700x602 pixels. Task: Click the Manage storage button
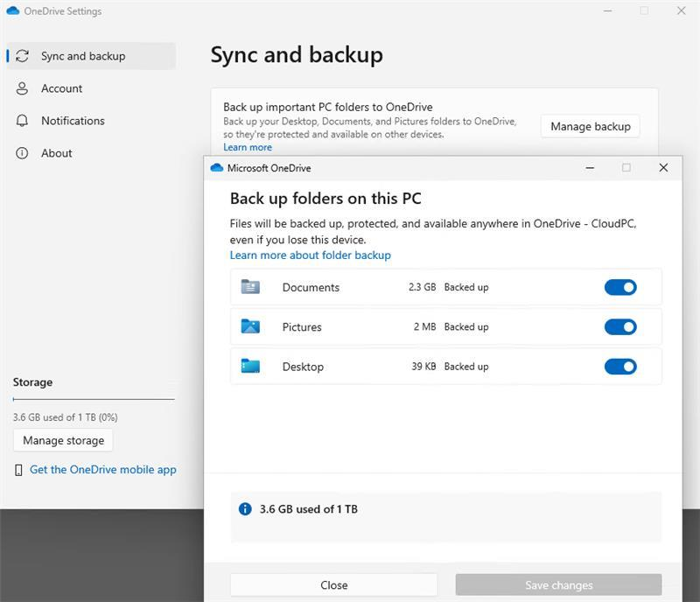click(x=63, y=440)
